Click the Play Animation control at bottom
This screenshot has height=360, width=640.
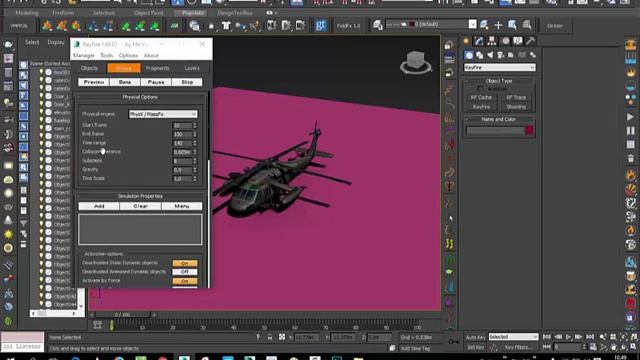(568, 337)
